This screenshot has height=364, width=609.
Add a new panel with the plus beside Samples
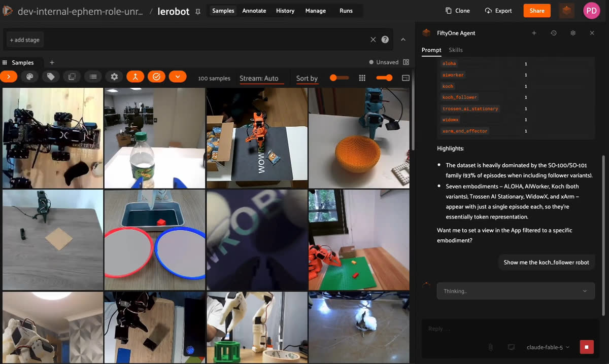coord(52,62)
